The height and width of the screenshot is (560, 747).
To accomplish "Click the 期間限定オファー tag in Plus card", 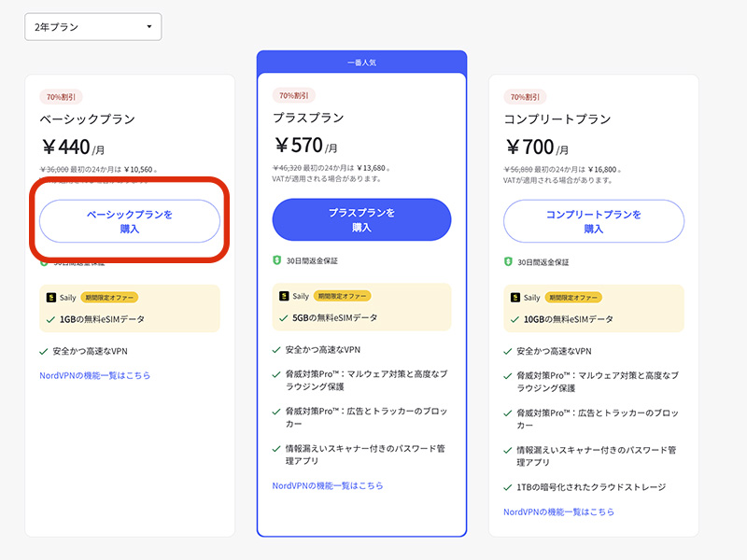I will (x=342, y=296).
